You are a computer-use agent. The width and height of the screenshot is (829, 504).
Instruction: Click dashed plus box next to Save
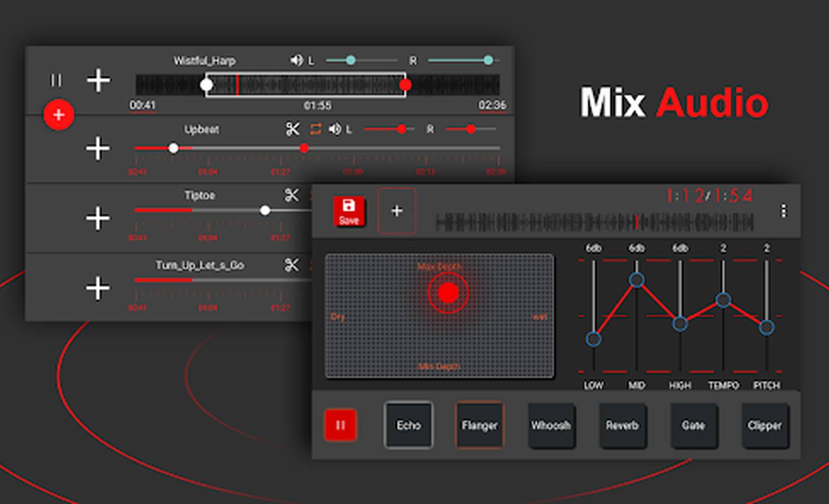coord(397,211)
